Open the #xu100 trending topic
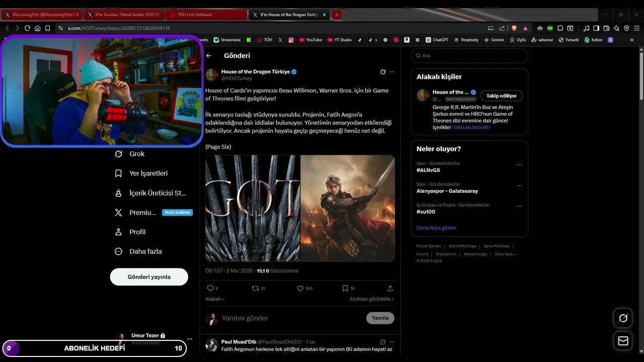The image size is (644, 362). (426, 212)
